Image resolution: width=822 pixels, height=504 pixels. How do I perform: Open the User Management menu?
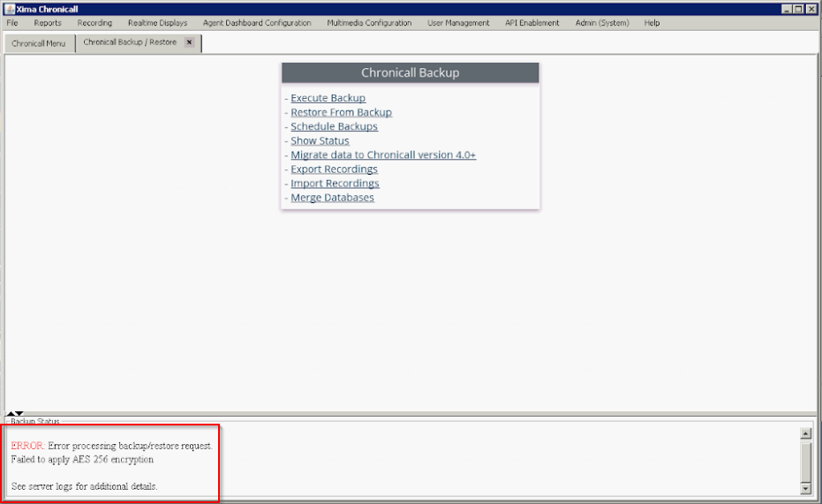pyautogui.click(x=458, y=23)
